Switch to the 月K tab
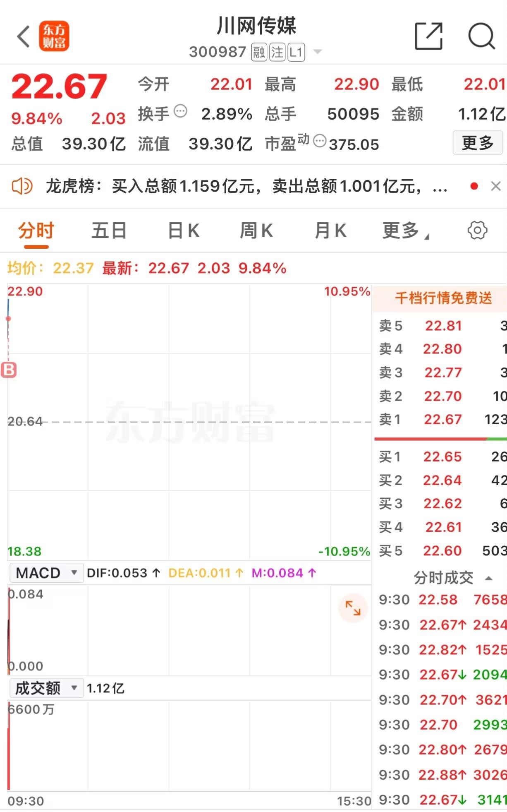The width and height of the screenshot is (507, 812). [x=330, y=231]
